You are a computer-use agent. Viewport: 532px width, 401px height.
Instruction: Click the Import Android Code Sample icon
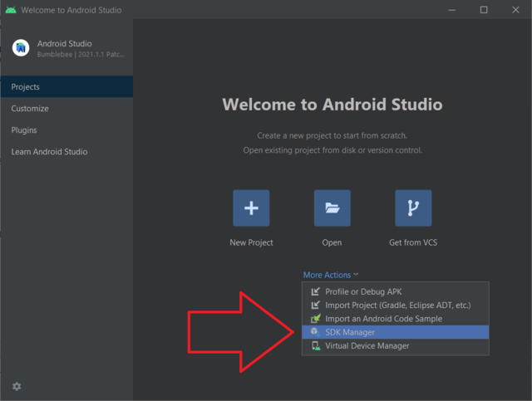[316, 319]
